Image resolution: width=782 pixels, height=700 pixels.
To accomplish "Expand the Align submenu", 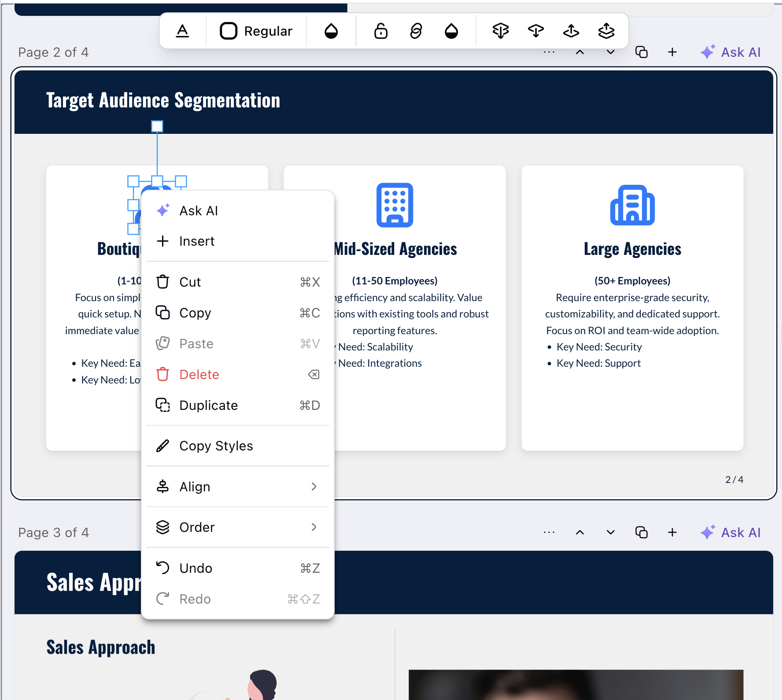I will [x=238, y=486].
